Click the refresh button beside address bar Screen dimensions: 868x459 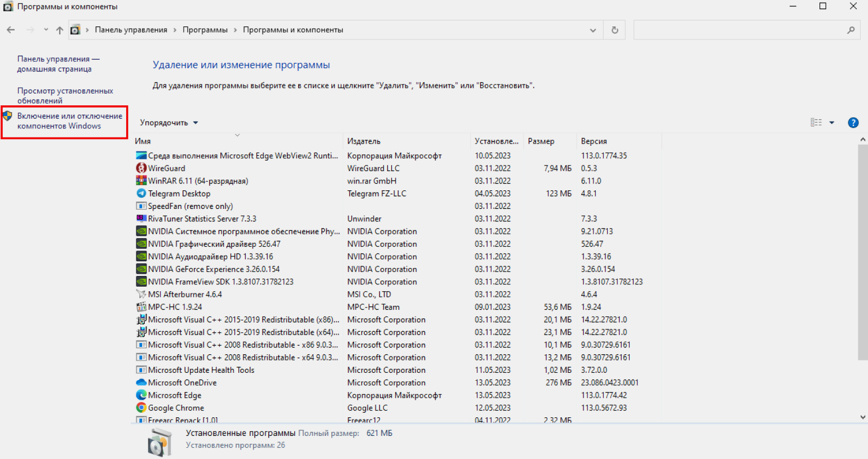pyautogui.click(x=614, y=30)
